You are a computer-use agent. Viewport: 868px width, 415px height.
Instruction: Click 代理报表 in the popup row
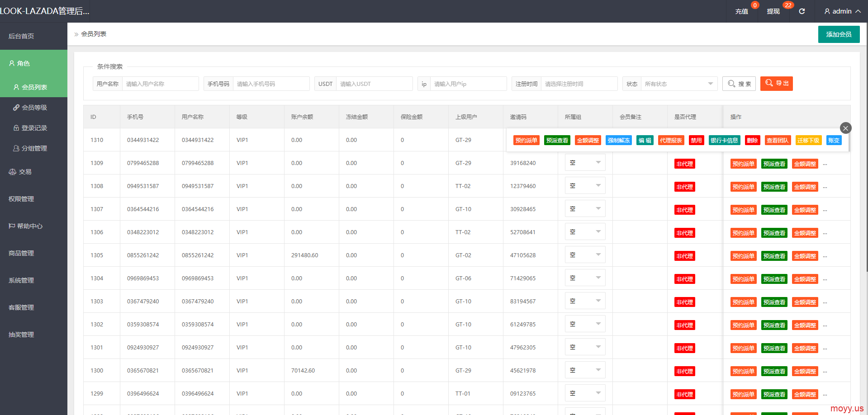click(x=671, y=140)
